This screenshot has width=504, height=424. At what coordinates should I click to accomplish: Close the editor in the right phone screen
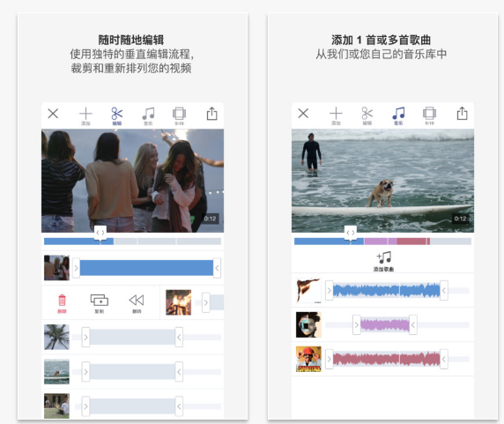[x=303, y=113]
